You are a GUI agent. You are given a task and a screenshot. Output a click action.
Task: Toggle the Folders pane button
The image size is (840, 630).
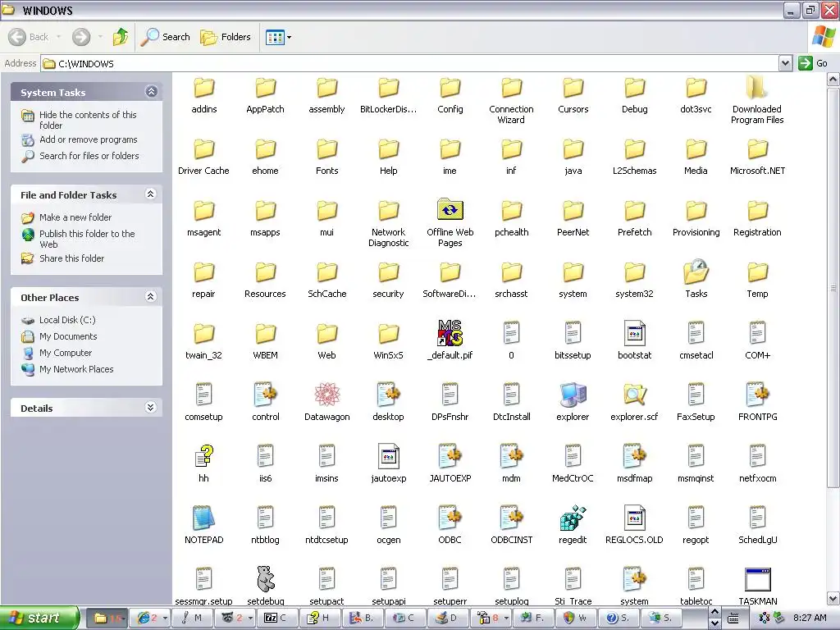pos(226,37)
